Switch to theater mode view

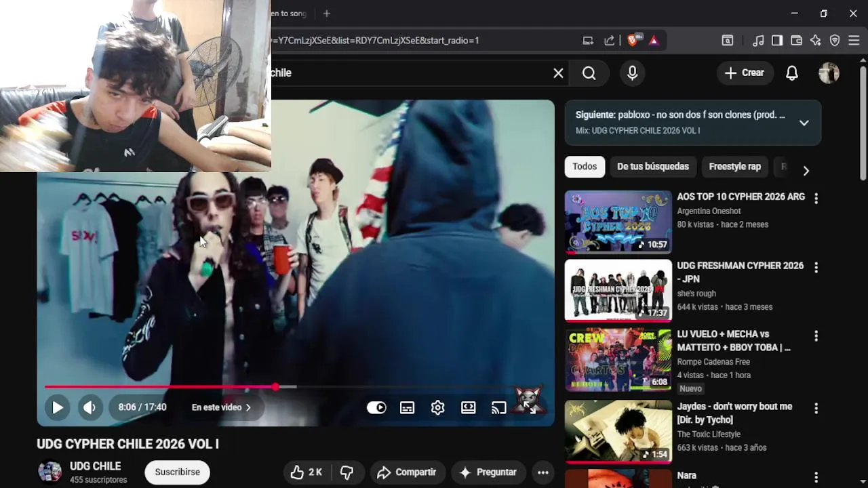469,407
